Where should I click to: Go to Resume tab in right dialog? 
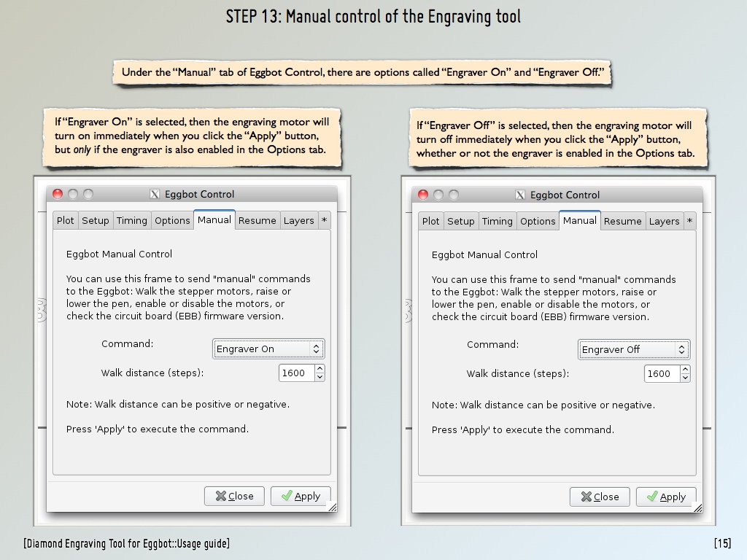point(623,222)
